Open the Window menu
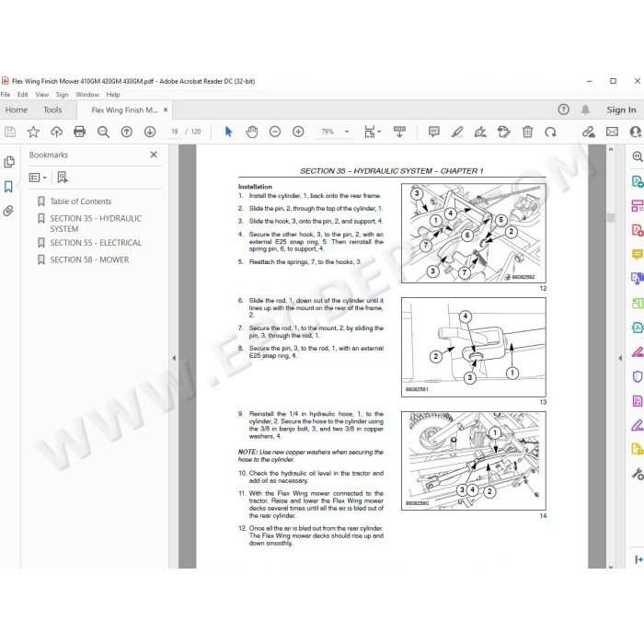The image size is (644, 644). (x=87, y=95)
